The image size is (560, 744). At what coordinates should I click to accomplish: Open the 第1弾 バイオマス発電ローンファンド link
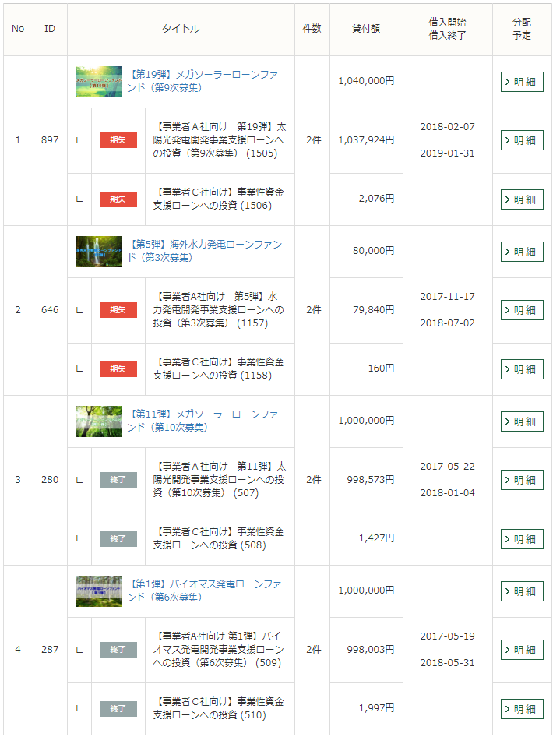click(203, 591)
